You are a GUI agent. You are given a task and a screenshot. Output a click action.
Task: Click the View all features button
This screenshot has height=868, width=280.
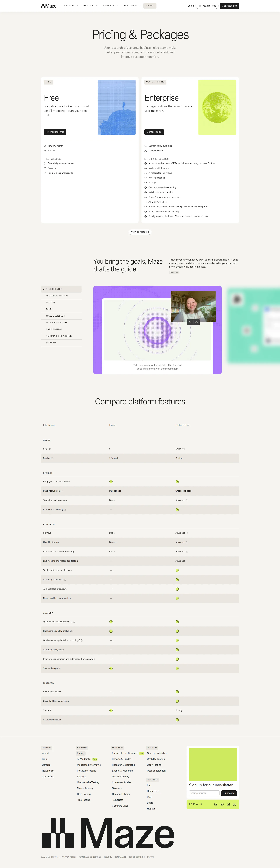tap(140, 232)
